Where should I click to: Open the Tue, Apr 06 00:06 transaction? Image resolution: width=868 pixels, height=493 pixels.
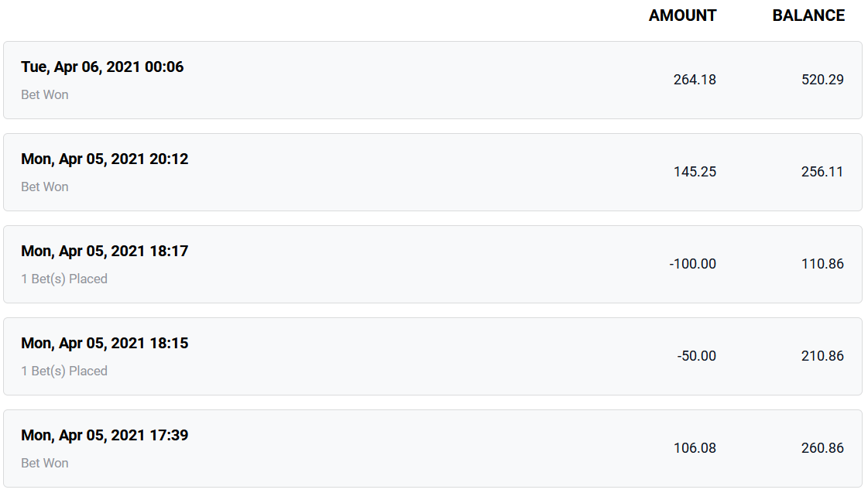click(433, 80)
